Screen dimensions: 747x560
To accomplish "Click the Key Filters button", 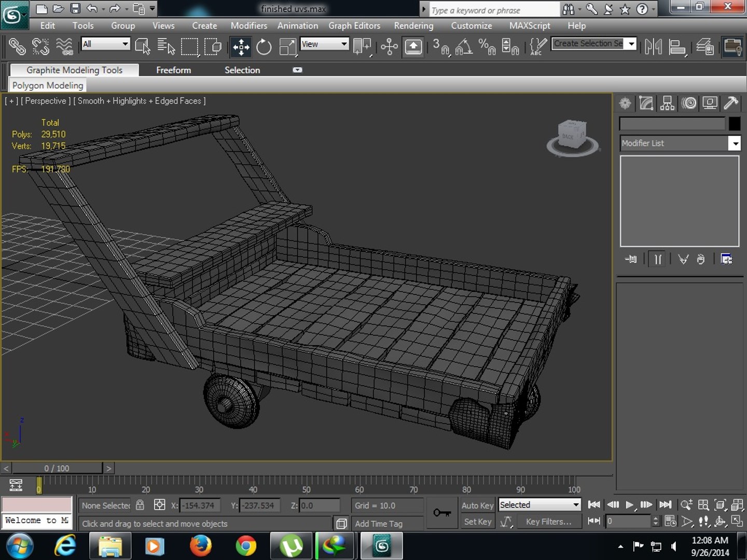I will point(548,522).
